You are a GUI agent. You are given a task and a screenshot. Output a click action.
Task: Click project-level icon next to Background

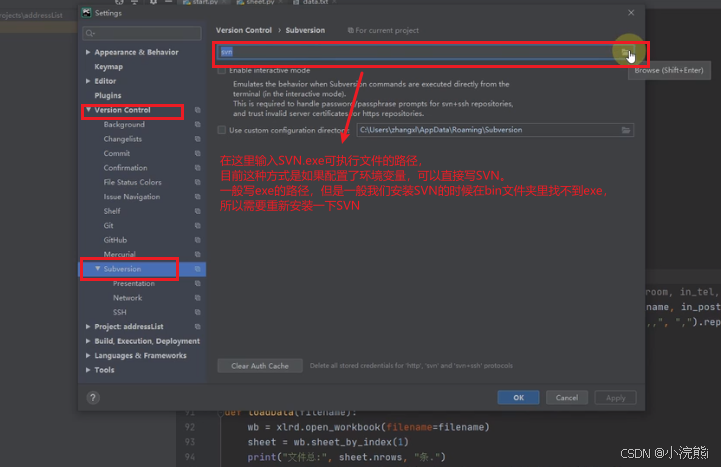pos(198,125)
